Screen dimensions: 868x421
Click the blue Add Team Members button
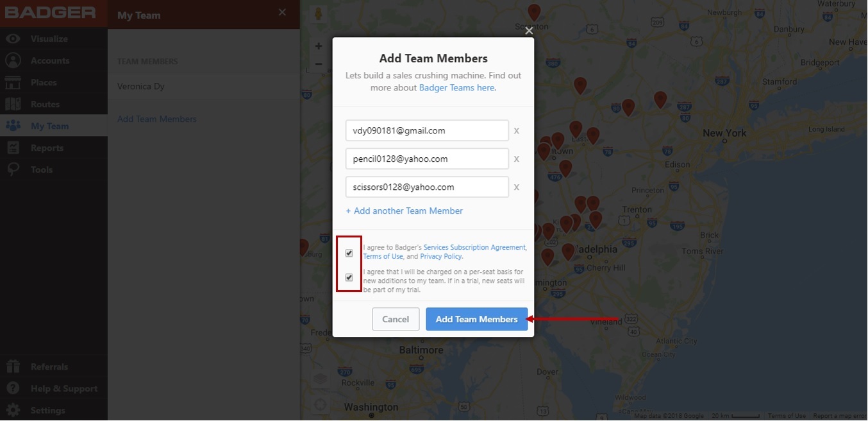[477, 319]
